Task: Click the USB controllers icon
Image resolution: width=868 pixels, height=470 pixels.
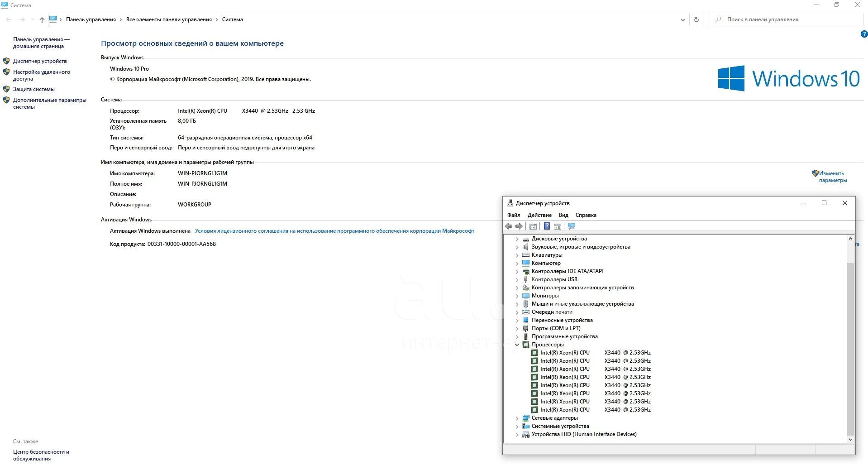Action: [526, 280]
